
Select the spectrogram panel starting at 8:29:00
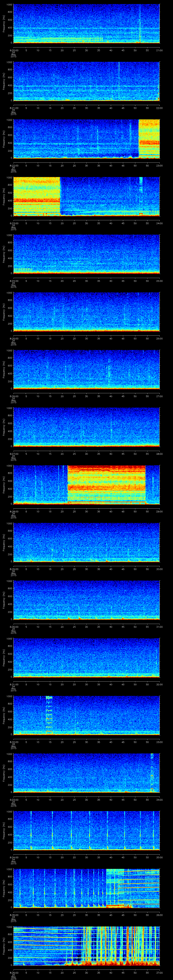coord(87,542)
